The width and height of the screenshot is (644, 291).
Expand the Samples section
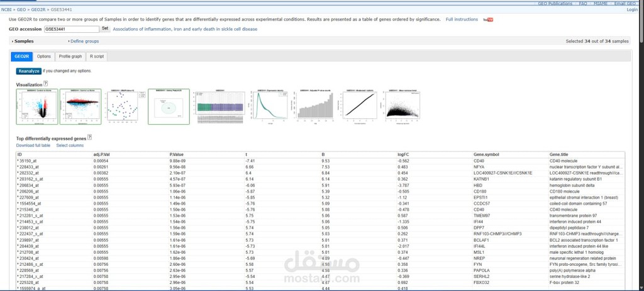[x=23, y=41]
